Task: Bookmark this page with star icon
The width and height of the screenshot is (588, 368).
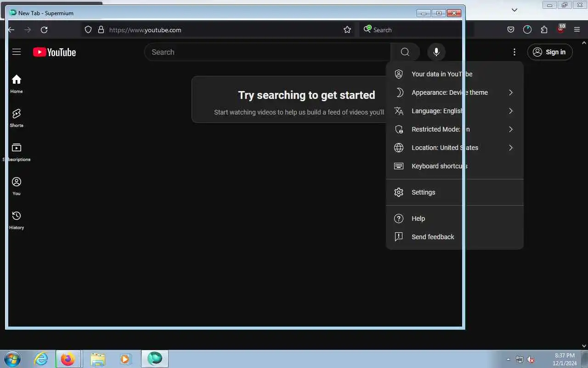Action: tap(347, 30)
